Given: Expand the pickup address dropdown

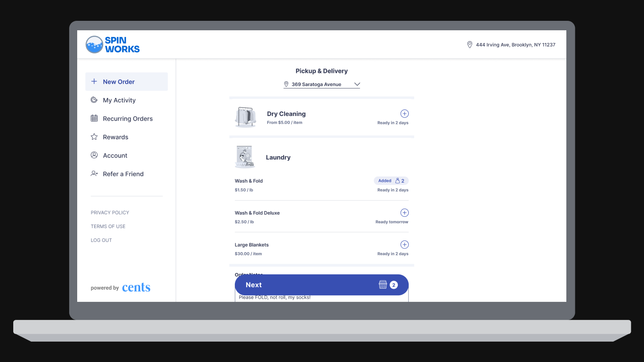Looking at the screenshot, I should pos(322,84).
